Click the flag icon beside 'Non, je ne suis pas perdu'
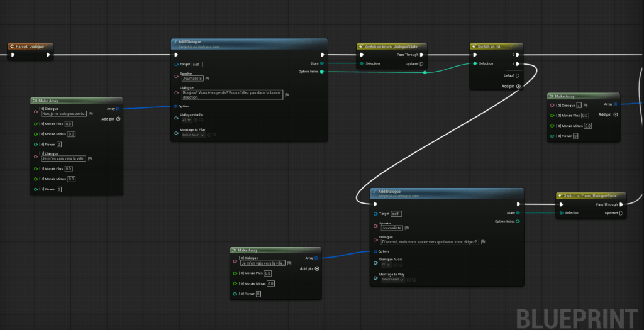Screen dimensions: 644x330 tap(91, 114)
